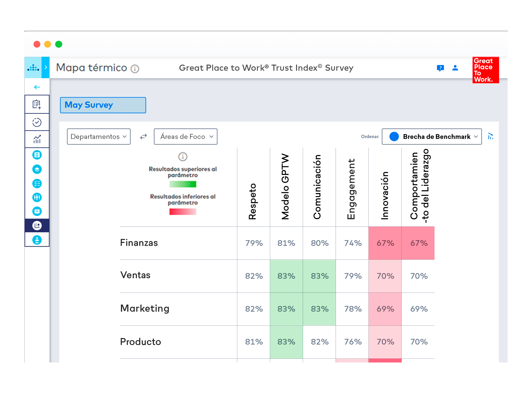This screenshot has width=532, height=394.
Task: Open the Áreas de Foco dropdown
Action: (185, 137)
